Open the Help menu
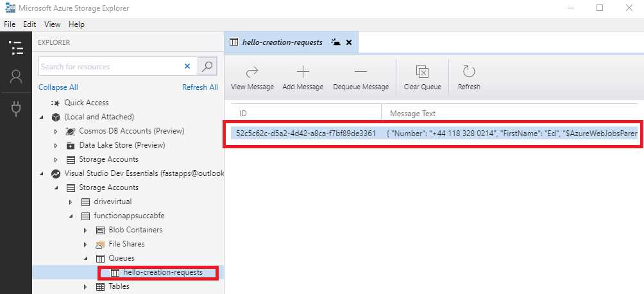This screenshot has height=294, width=644. click(76, 24)
